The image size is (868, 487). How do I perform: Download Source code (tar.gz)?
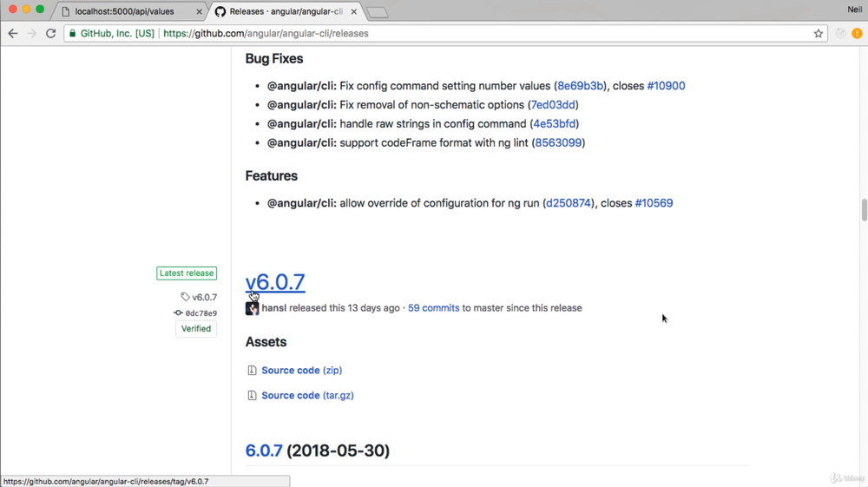click(308, 395)
